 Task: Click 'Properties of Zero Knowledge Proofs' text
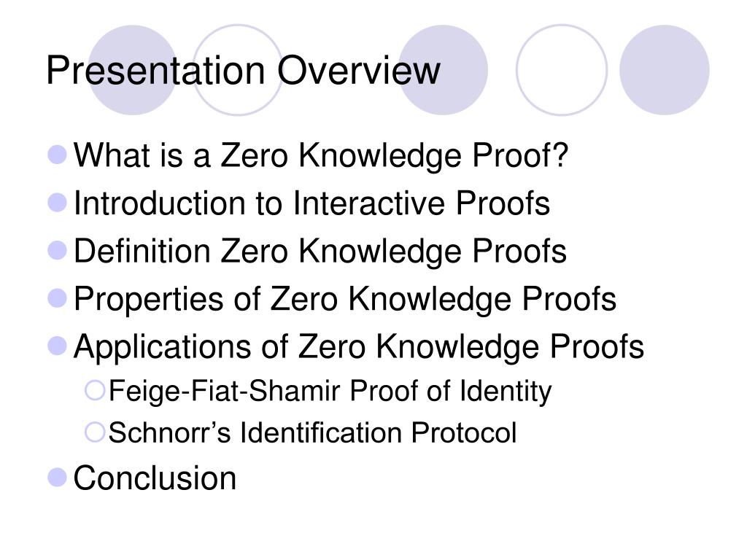pyautogui.click(x=345, y=299)
